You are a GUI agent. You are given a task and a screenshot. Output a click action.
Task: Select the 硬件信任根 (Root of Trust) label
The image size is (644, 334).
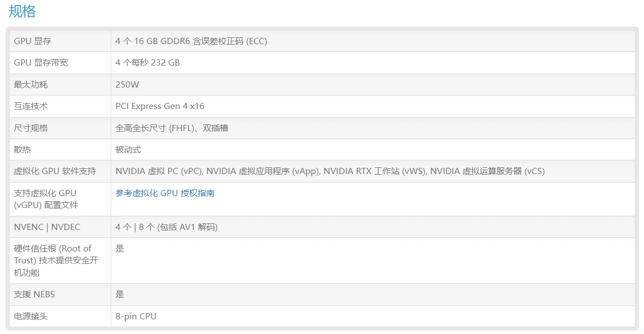[x=56, y=261]
